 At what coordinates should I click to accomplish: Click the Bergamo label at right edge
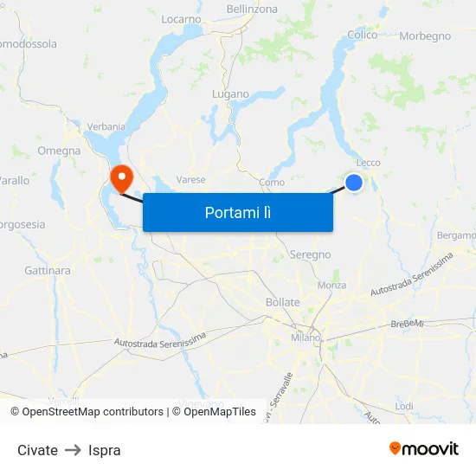pos(456,235)
